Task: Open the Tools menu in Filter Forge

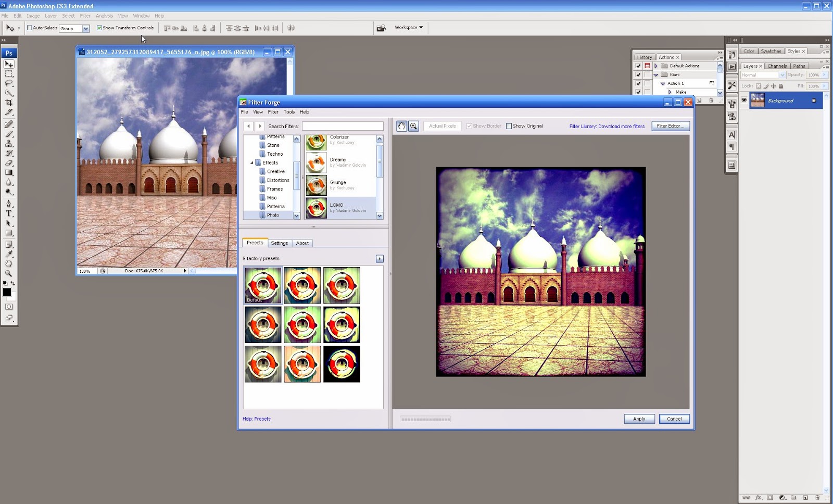Action: pyautogui.click(x=289, y=112)
